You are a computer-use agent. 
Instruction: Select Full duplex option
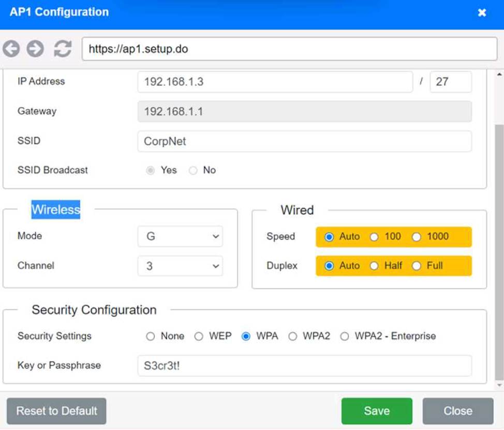point(417,266)
